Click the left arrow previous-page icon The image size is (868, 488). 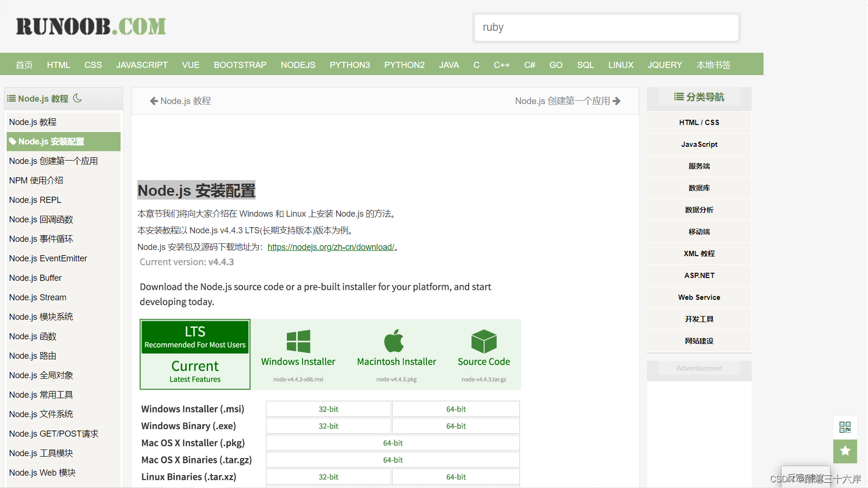154,101
